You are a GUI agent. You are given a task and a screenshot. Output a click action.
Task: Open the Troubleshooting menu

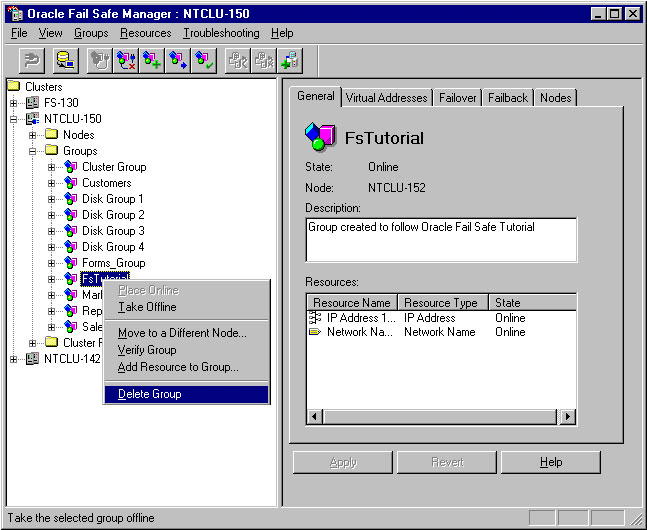221,33
